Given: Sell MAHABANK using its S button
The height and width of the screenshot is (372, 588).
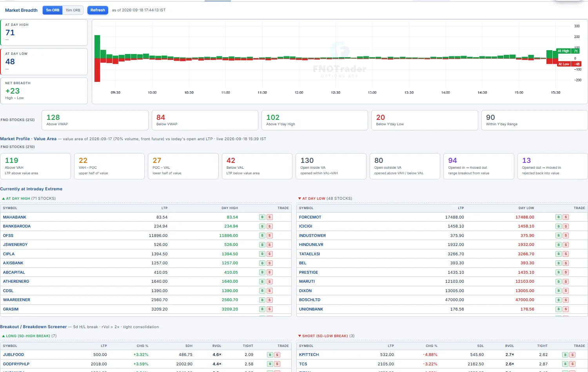Looking at the screenshot, I should pyautogui.click(x=269, y=217).
